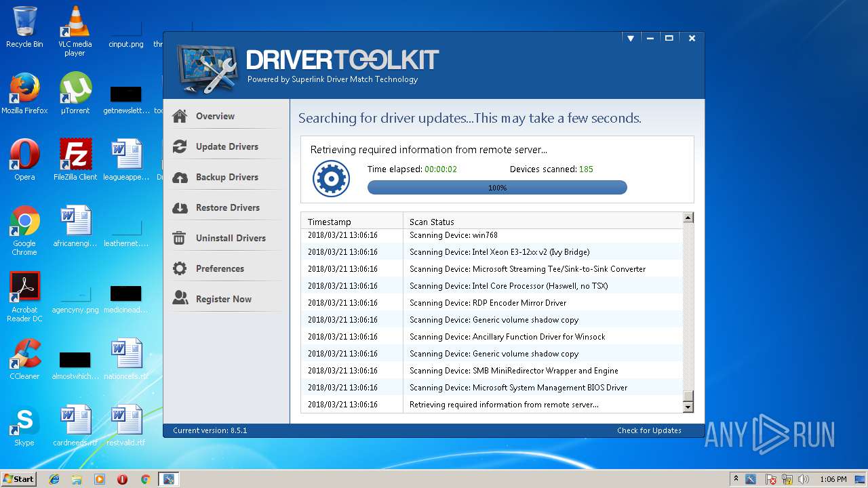
Task: Click the Update Drivers refresh icon
Action: pyautogui.click(x=180, y=146)
